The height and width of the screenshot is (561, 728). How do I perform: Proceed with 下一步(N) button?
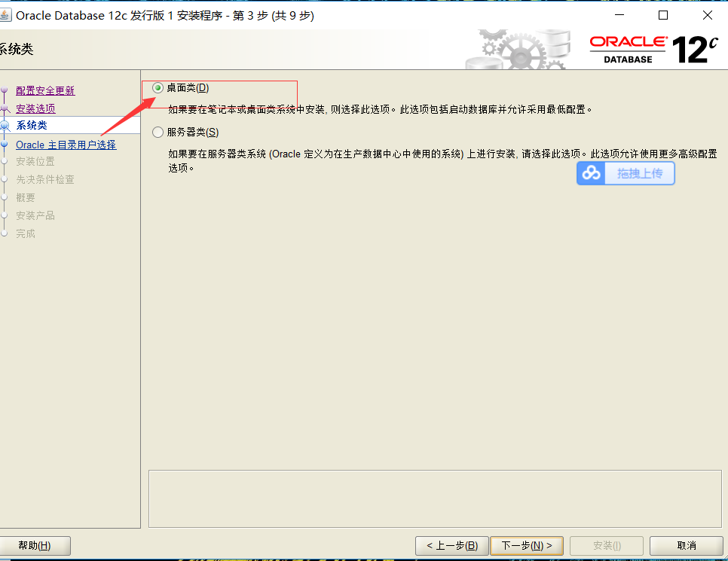click(x=527, y=546)
